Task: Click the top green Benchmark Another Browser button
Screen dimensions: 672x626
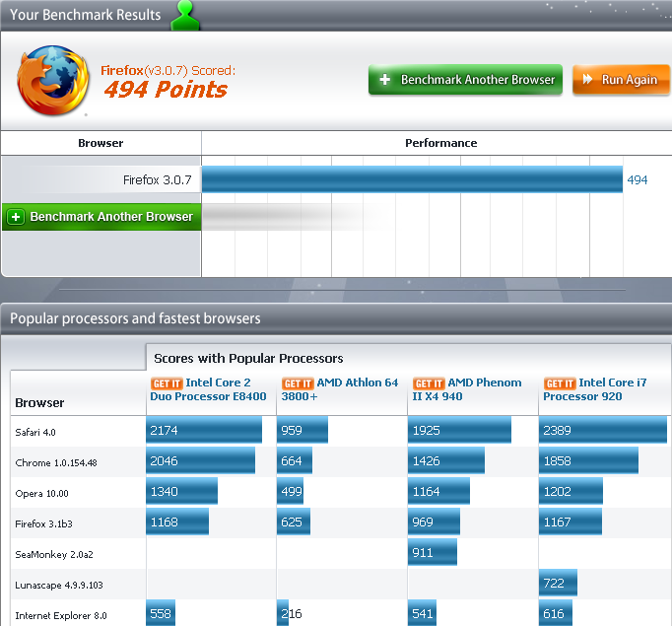Action: coord(465,79)
